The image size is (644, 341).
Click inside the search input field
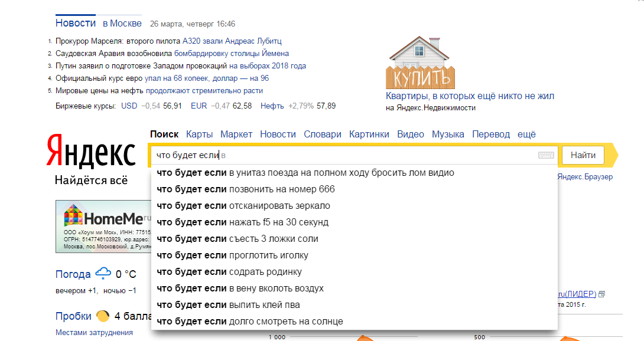pyautogui.click(x=354, y=155)
